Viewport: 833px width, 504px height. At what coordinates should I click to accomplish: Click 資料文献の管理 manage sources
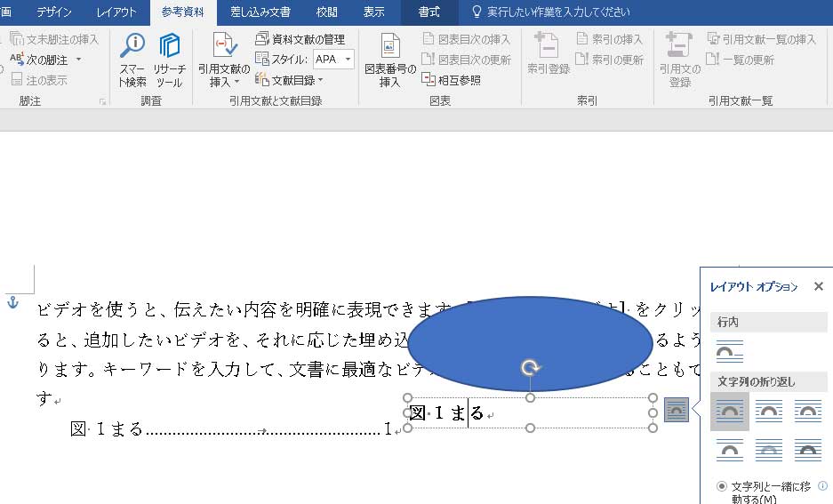coord(300,38)
